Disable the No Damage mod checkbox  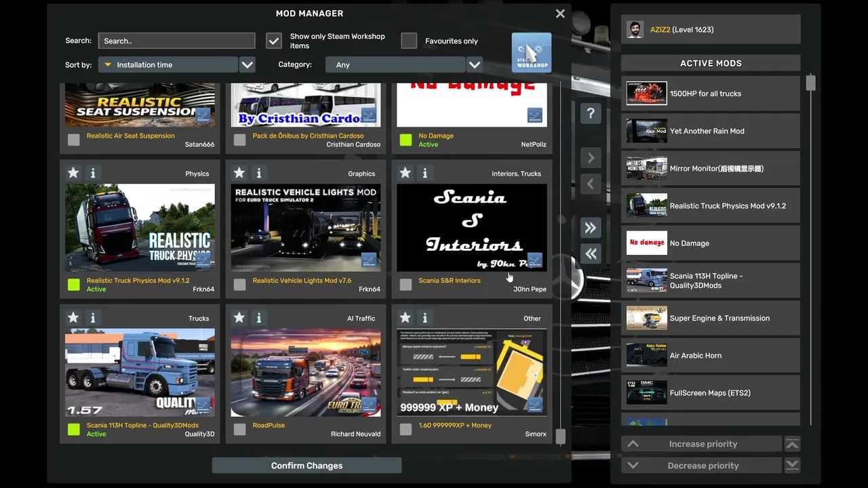coord(406,140)
